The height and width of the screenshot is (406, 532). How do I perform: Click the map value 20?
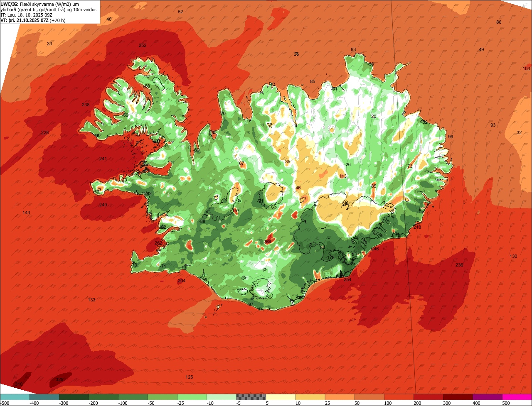tap(374, 116)
